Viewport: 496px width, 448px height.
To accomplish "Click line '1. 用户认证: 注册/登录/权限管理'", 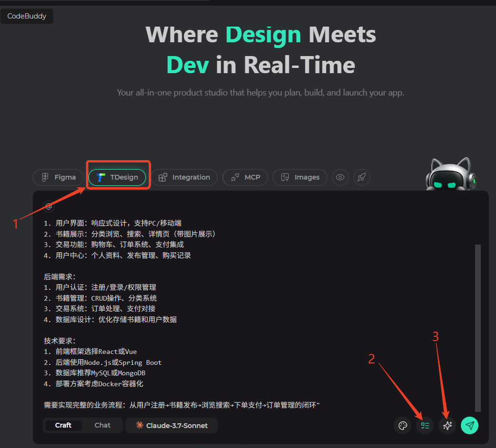I will coord(100,287).
